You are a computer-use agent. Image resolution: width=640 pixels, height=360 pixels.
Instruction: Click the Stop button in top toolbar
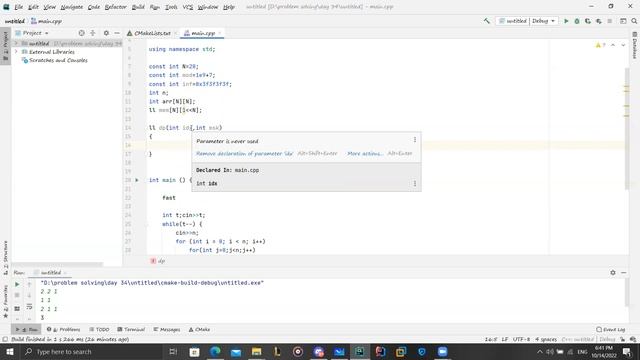(x=610, y=21)
